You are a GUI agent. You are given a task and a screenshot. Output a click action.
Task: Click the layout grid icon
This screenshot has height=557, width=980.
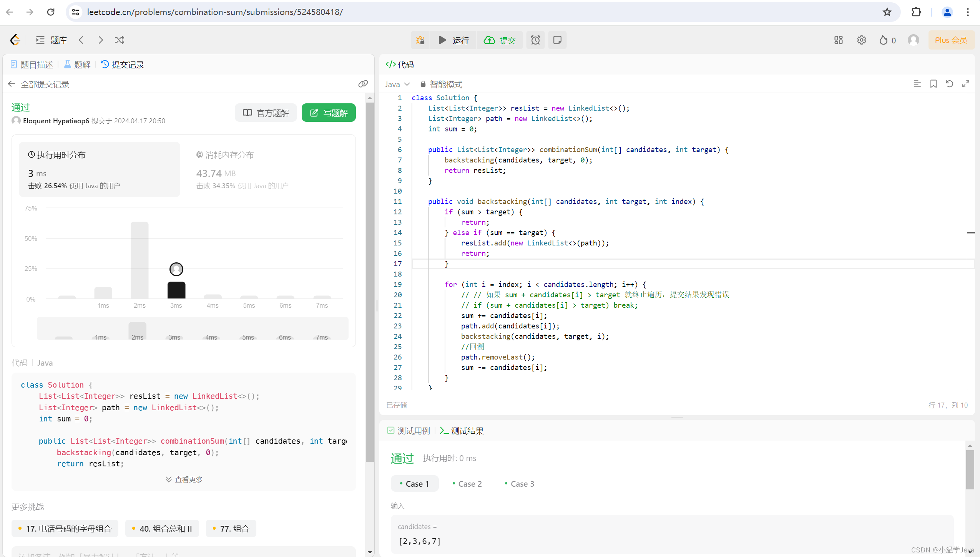[x=838, y=40]
